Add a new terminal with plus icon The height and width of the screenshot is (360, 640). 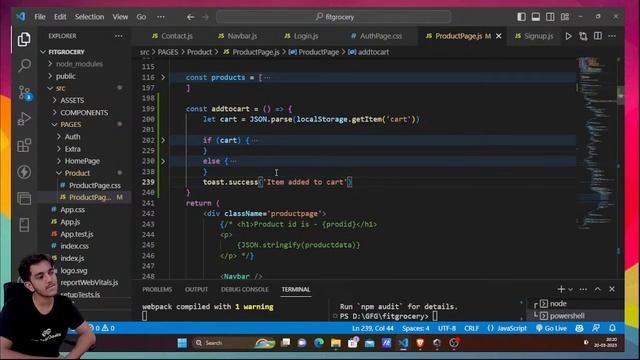(561, 289)
